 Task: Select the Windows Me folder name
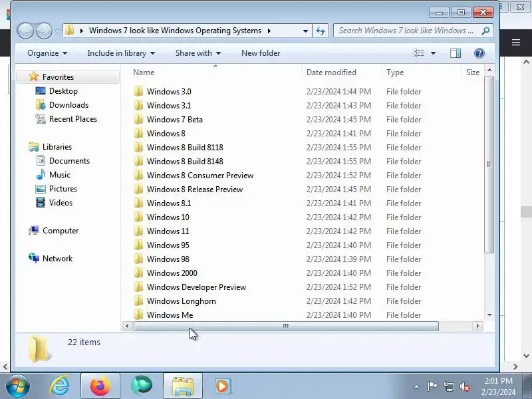tap(170, 315)
